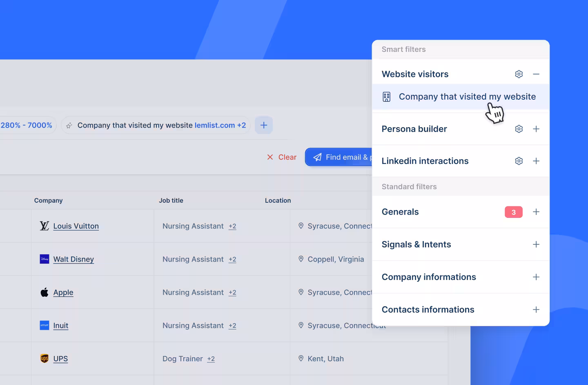
Task: Click the Louis Vuitton logo icon
Action: coord(45,226)
